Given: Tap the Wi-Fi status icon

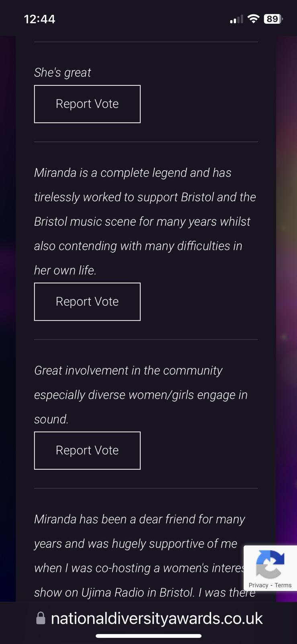Looking at the screenshot, I should tap(253, 19).
